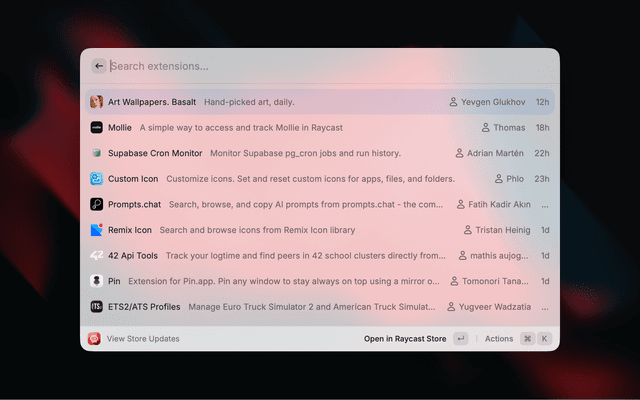
Task: Open the Actions menu
Action: [499, 339]
